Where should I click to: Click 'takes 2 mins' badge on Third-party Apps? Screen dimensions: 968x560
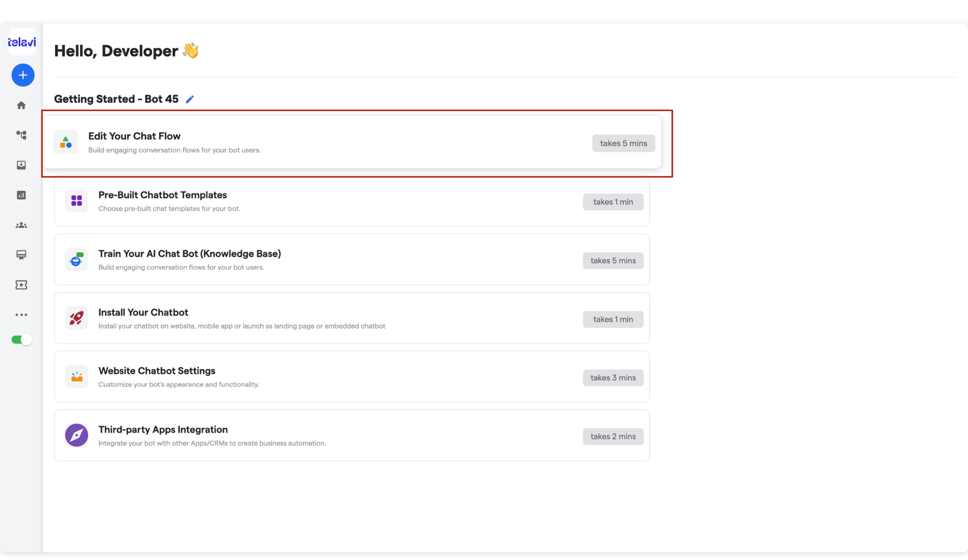pos(613,437)
